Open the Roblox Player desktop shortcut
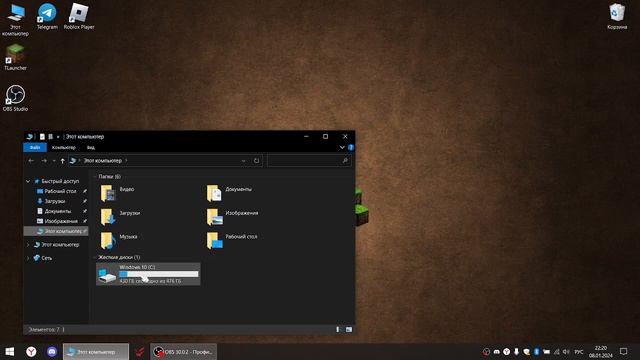 [x=79, y=16]
